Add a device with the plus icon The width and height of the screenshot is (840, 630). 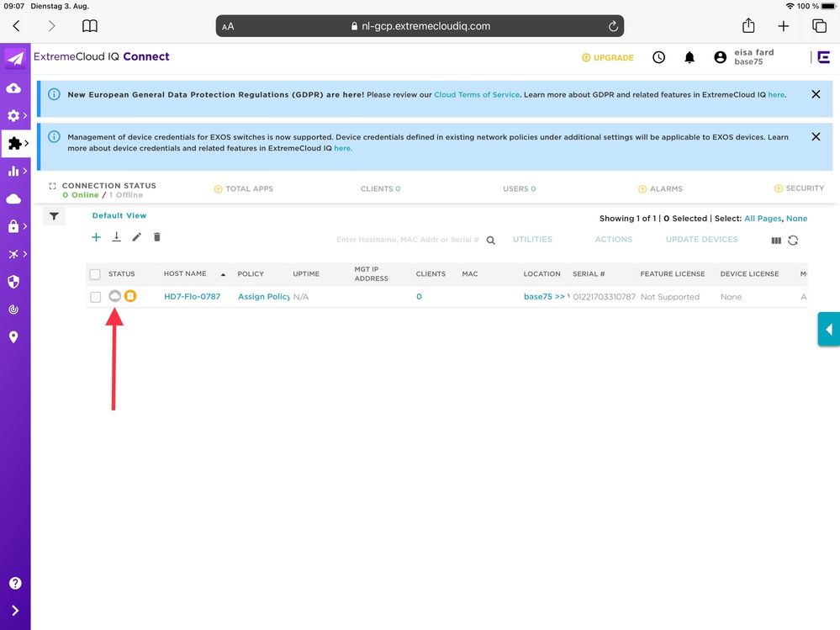pyautogui.click(x=96, y=237)
